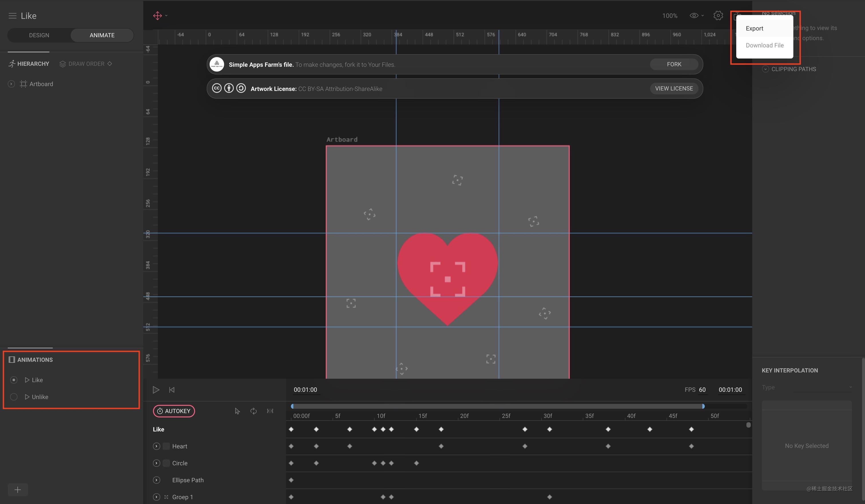Select the last keyframe in the Groep 1 row
Screen dimensions: 865x504
(x=549, y=497)
